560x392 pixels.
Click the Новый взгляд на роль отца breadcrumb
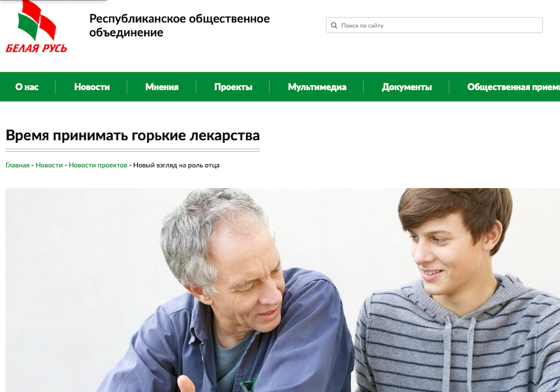tap(176, 165)
